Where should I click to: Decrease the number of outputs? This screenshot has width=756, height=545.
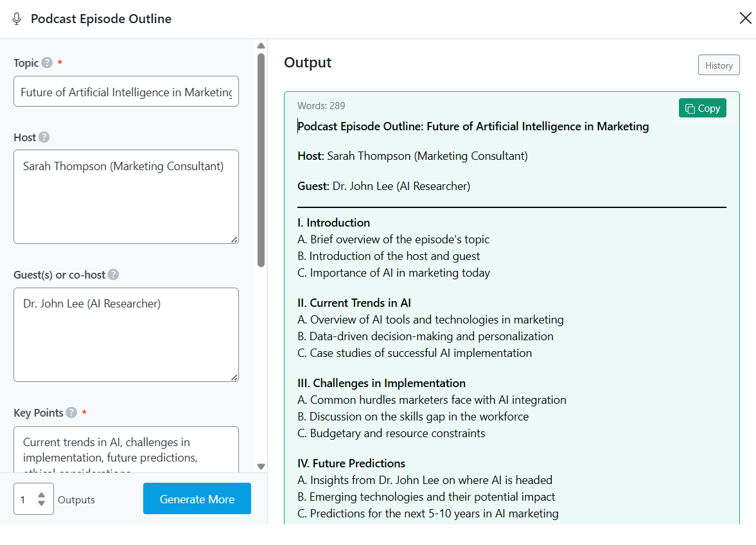tap(42, 504)
